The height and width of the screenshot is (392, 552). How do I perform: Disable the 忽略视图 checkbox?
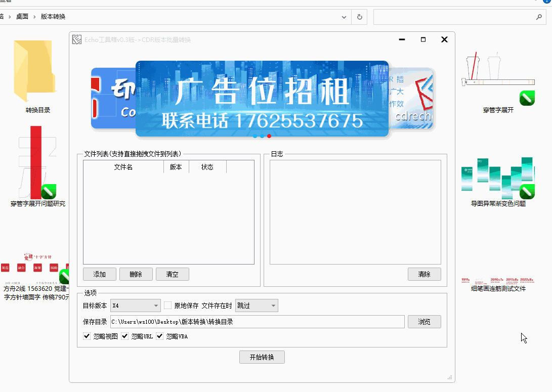[87, 336]
